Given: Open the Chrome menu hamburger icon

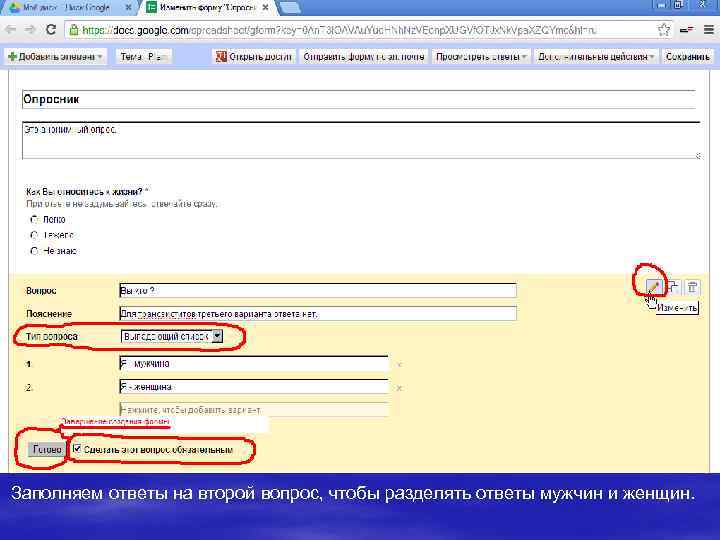Looking at the screenshot, I should (x=709, y=30).
